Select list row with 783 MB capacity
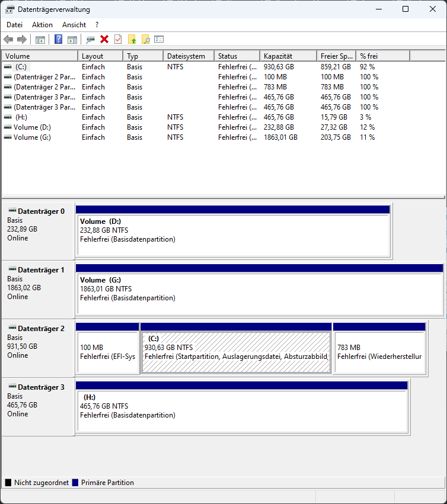 [x=206, y=87]
